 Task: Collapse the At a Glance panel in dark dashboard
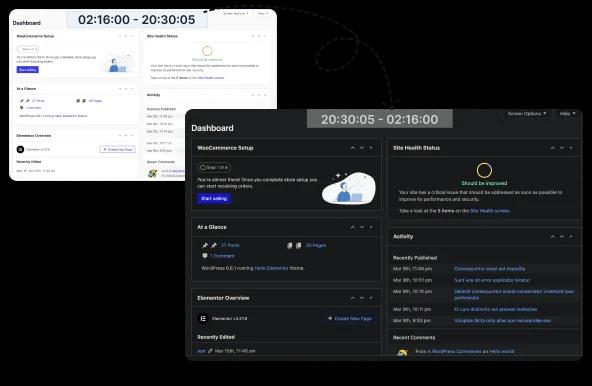coord(371,227)
